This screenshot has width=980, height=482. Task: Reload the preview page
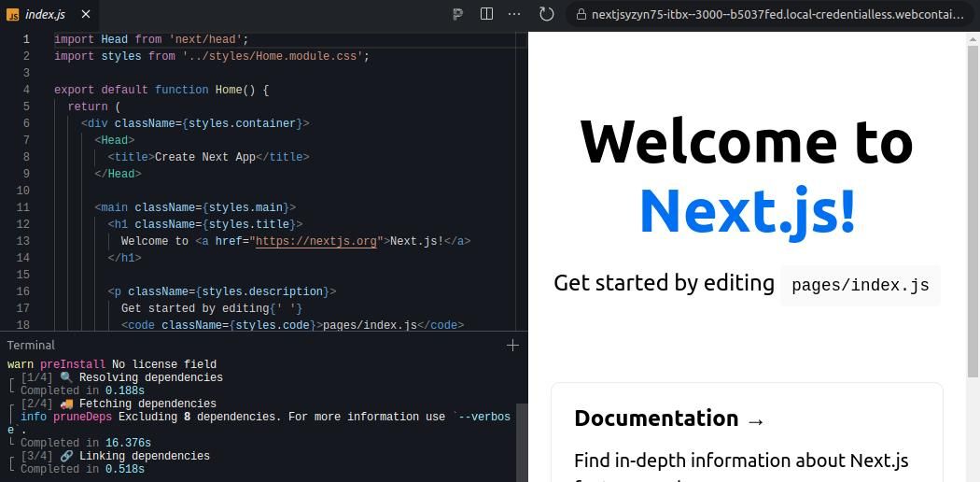point(547,14)
